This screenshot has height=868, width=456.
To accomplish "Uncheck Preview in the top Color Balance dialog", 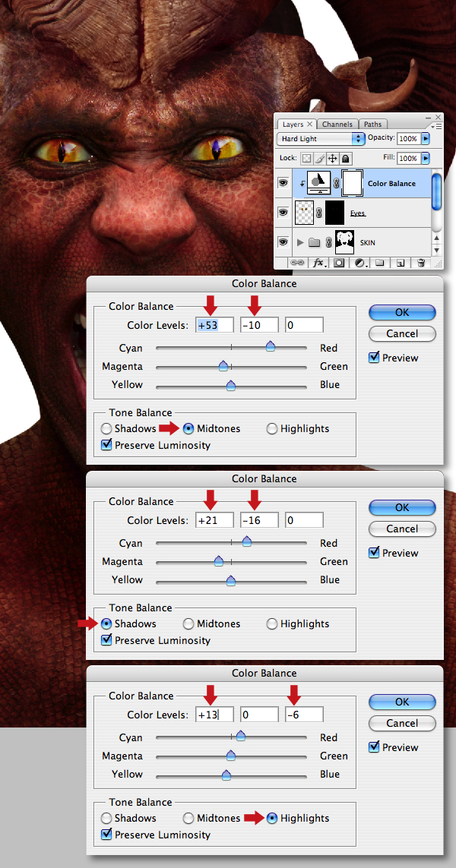I will (374, 358).
